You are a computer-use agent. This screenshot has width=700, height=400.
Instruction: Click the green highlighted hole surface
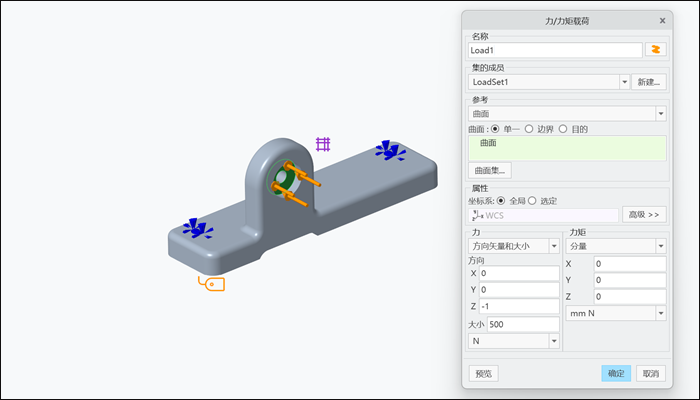(283, 179)
